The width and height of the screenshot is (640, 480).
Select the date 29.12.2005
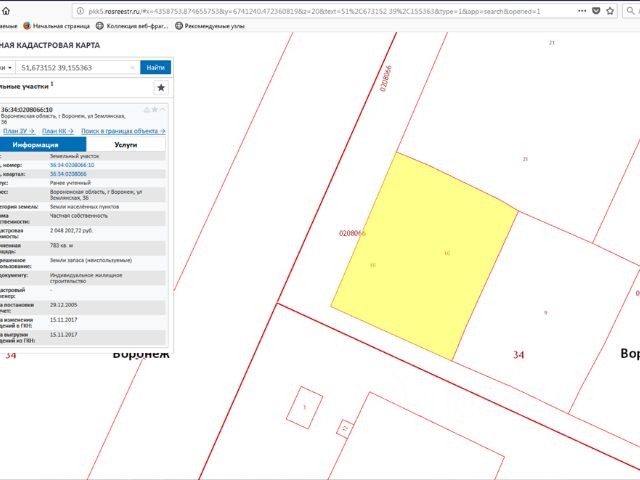63,305
